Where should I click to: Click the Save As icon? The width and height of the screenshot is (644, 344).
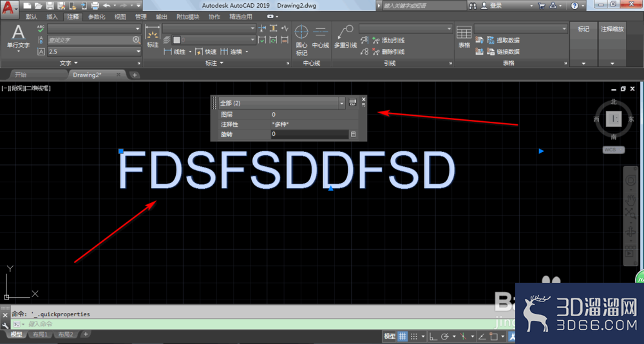point(61,6)
